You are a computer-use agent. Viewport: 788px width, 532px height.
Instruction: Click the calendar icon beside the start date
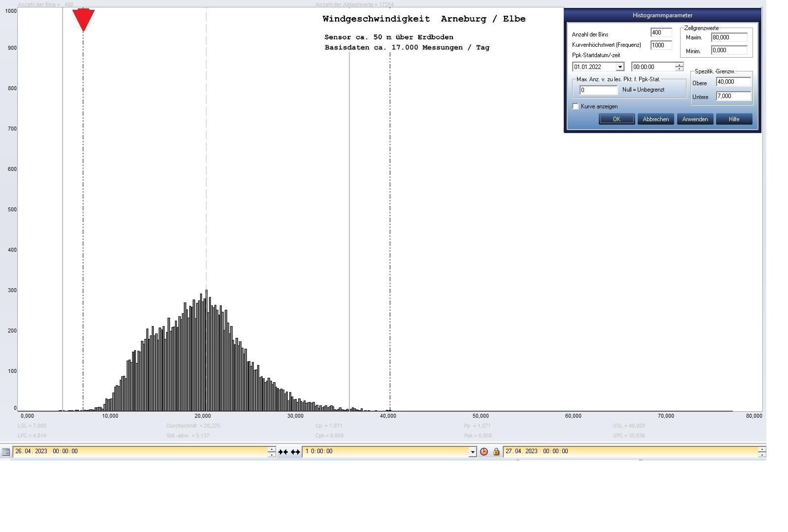click(6, 452)
